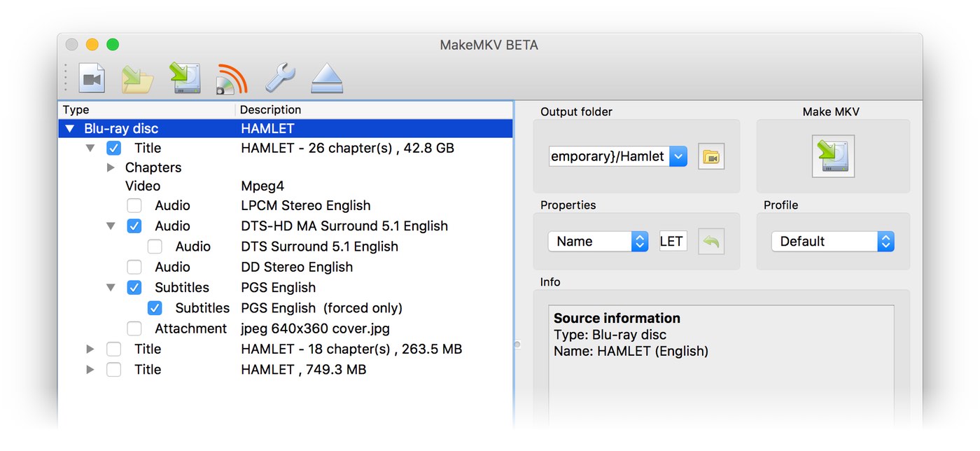This screenshot has width=980, height=451.
Task: Eject disc toolbar icon
Action: tap(327, 78)
